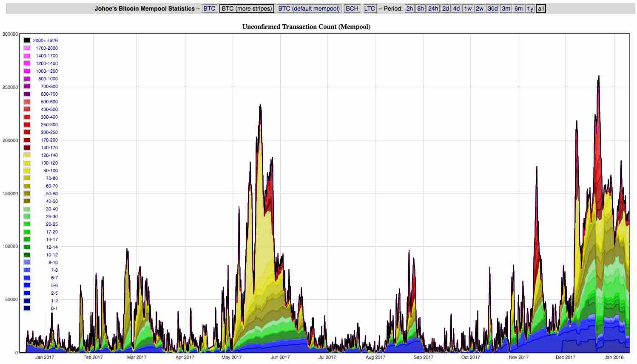This screenshot has height=364, width=637.
Task: Click the '250000' y-axis label
Action: (x=9, y=87)
